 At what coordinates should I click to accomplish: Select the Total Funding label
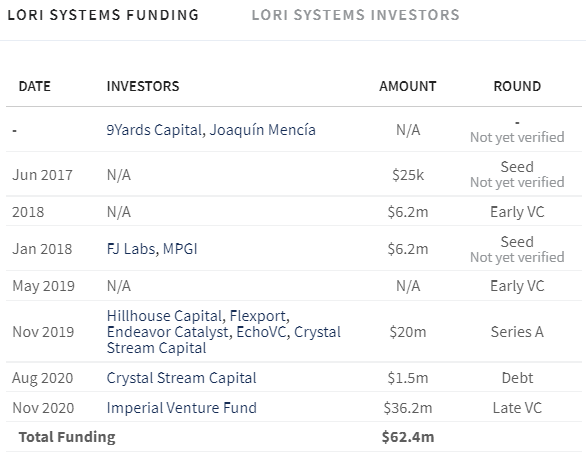click(x=67, y=437)
